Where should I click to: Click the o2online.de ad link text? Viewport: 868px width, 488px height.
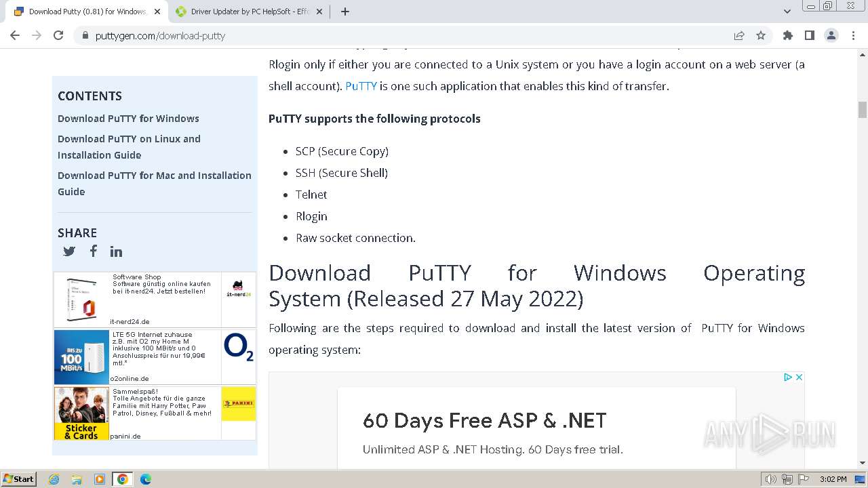pos(130,378)
